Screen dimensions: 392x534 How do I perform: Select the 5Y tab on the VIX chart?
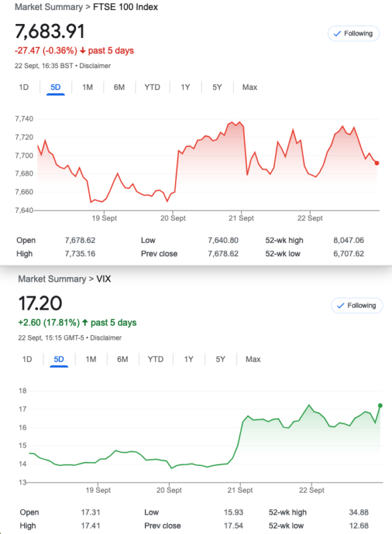coord(220,359)
